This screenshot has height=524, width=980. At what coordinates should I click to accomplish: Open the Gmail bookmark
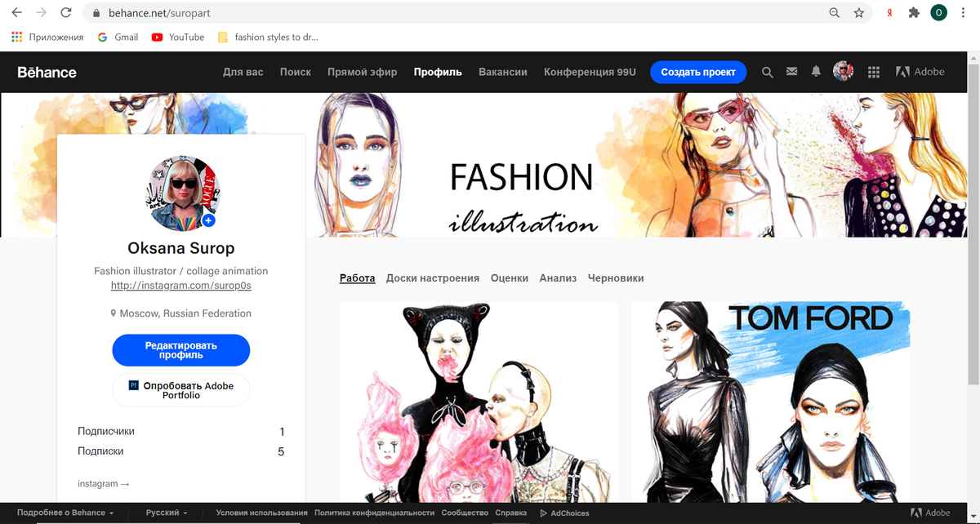(118, 37)
